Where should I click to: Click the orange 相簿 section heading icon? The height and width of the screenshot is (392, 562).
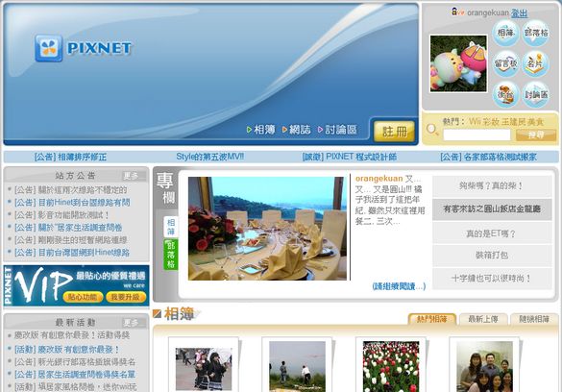157,314
